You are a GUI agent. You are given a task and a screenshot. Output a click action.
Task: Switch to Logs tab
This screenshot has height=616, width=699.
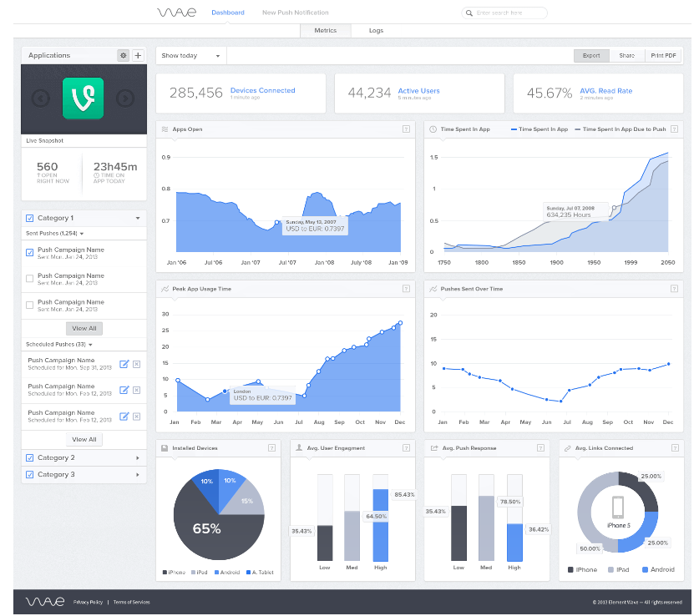click(x=376, y=30)
